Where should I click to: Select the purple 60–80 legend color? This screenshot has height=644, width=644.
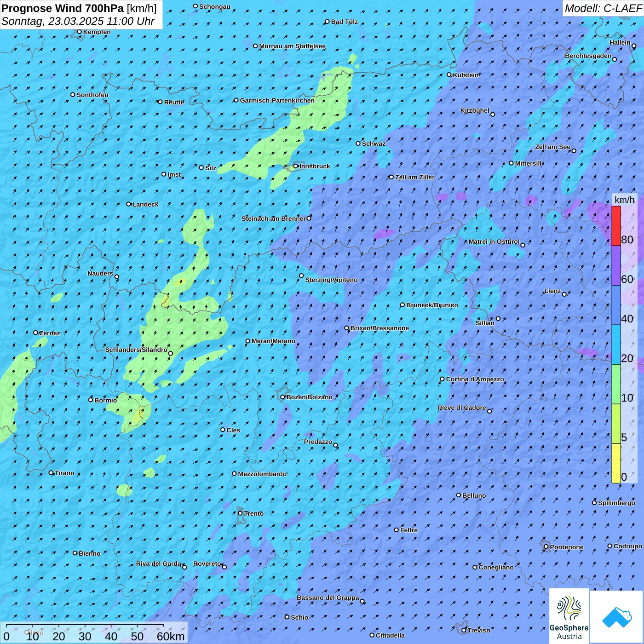[x=616, y=266]
